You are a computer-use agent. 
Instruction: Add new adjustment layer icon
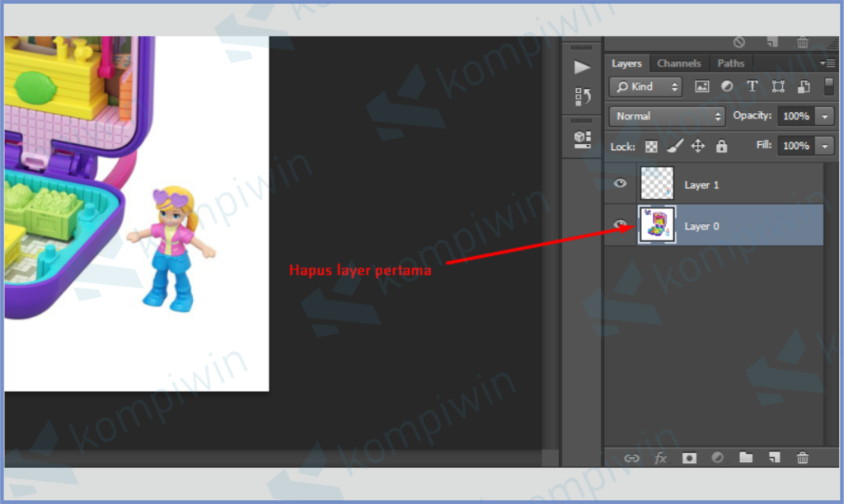[x=717, y=458]
